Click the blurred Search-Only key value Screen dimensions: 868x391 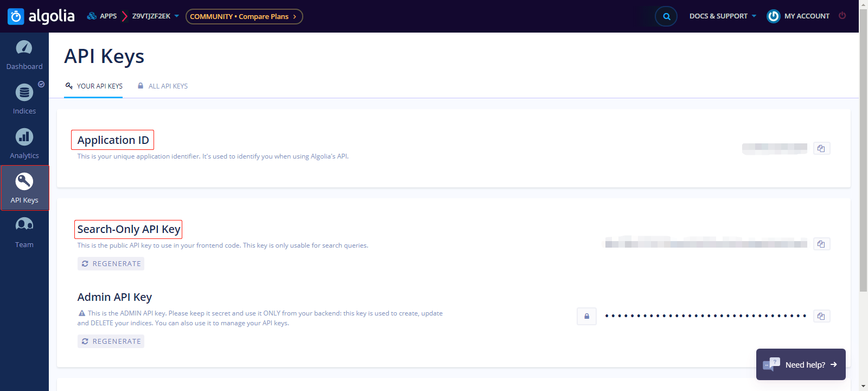pos(706,243)
